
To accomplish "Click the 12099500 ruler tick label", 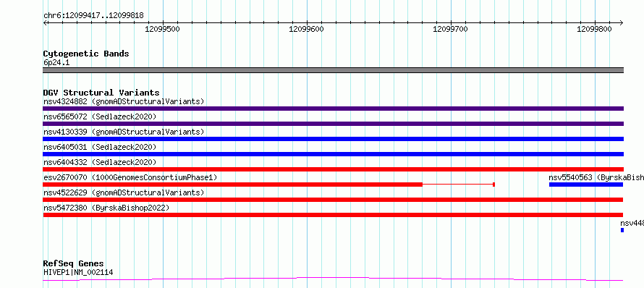I will (162, 29).
